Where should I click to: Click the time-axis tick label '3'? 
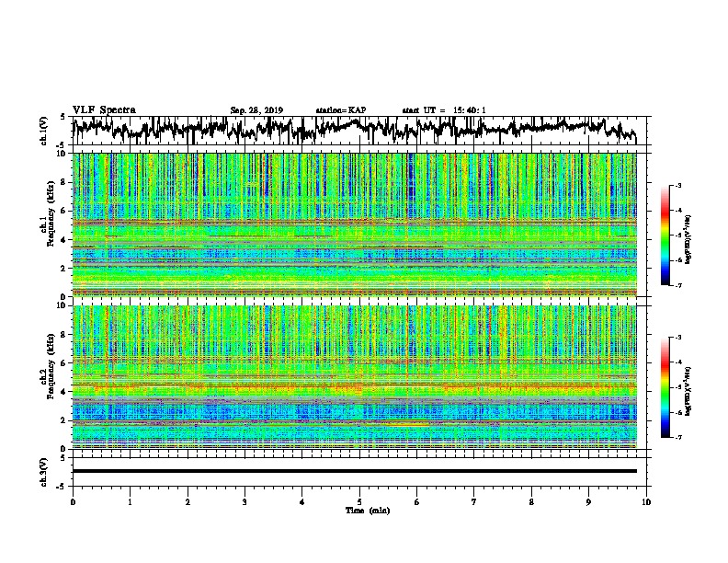[245, 502]
